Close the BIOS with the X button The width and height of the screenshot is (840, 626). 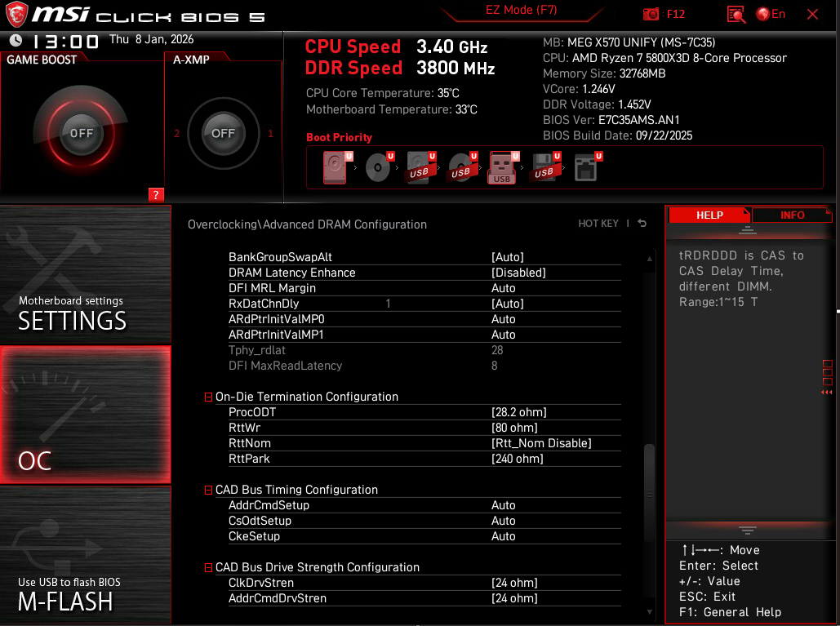(812, 15)
